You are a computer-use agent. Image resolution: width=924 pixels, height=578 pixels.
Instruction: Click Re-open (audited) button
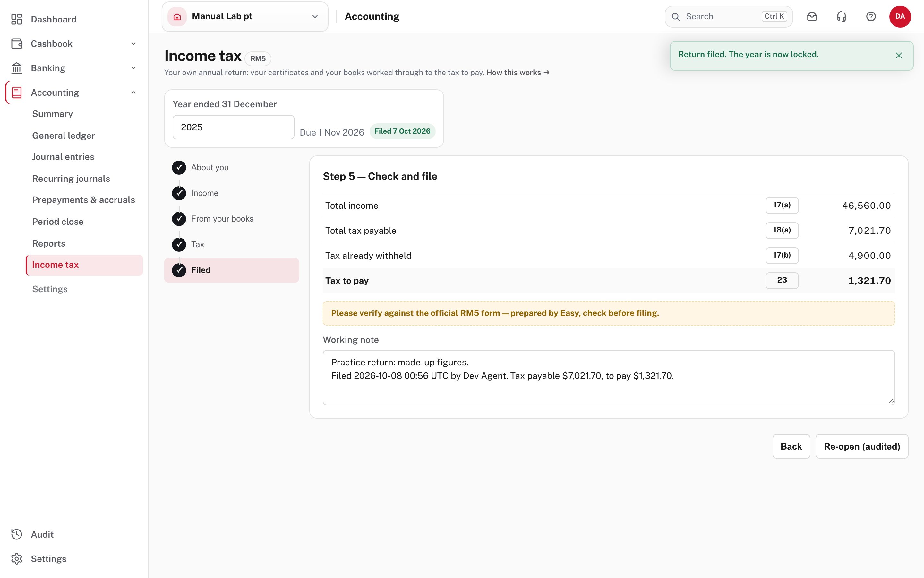(x=862, y=446)
